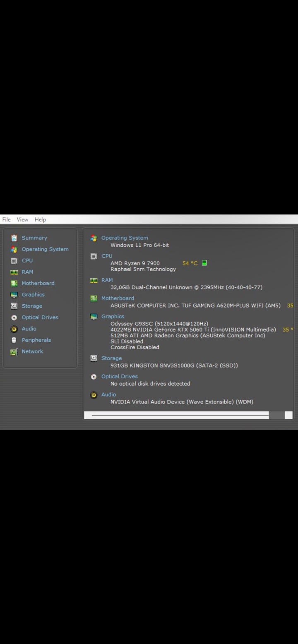Select Network in the sidebar list

(32, 352)
